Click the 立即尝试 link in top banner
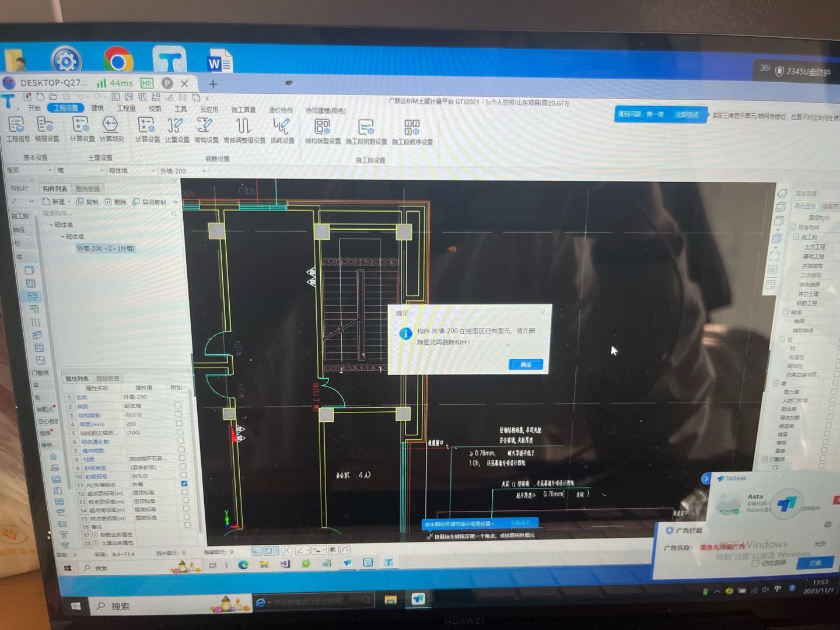This screenshot has width=840, height=630. tap(687, 114)
